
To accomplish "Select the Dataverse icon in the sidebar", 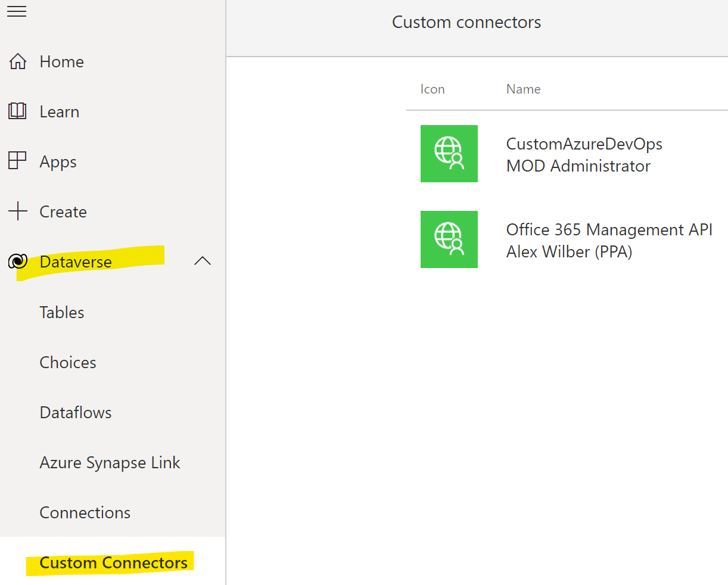I will click(17, 261).
